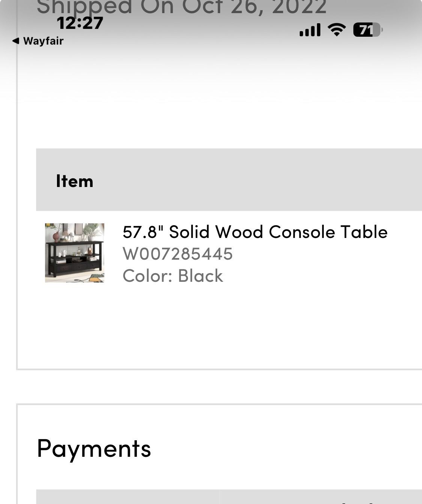Open the console table product thumbnail image
Viewport: 422px width, 504px height.
pyautogui.click(x=74, y=253)
